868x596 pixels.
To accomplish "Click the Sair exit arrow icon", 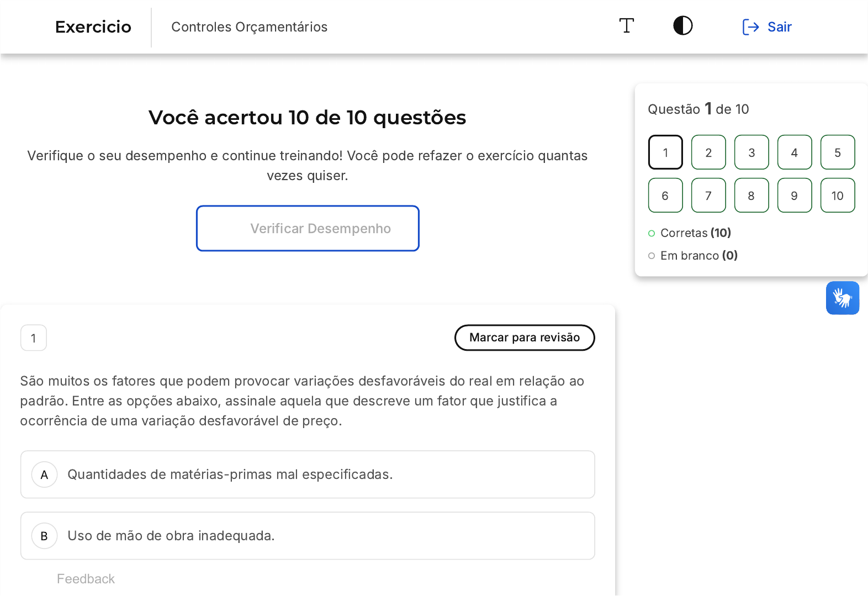I will [750, 27].
